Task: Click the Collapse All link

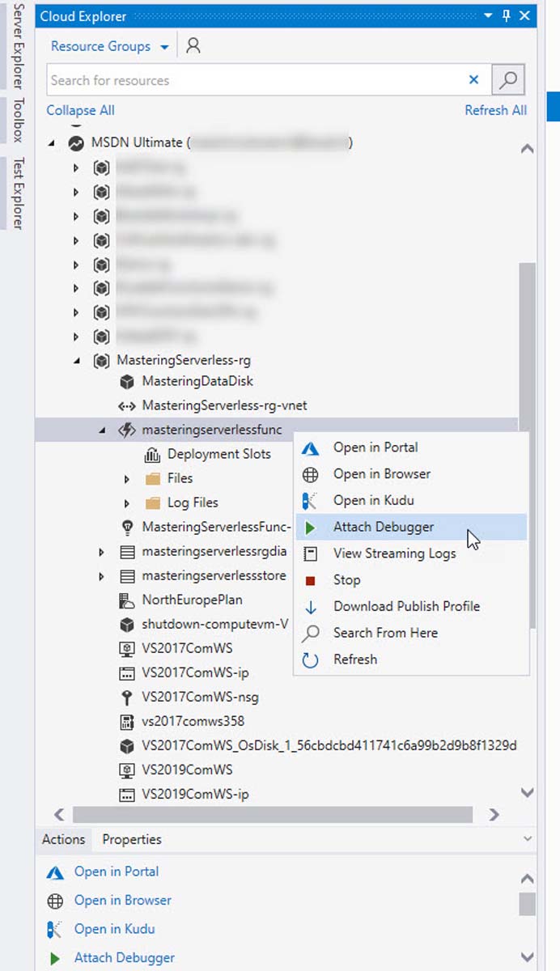Action: pyautogui.click(x=80, y=110)
